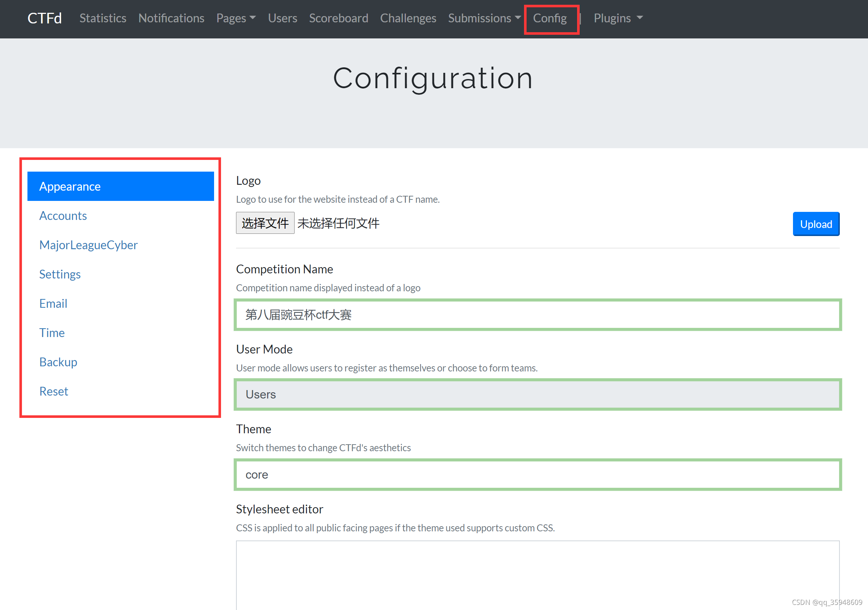Viewport: 868px width, 610px height.
Task: Click the choose file button for Logo
Action: [265, 223]
